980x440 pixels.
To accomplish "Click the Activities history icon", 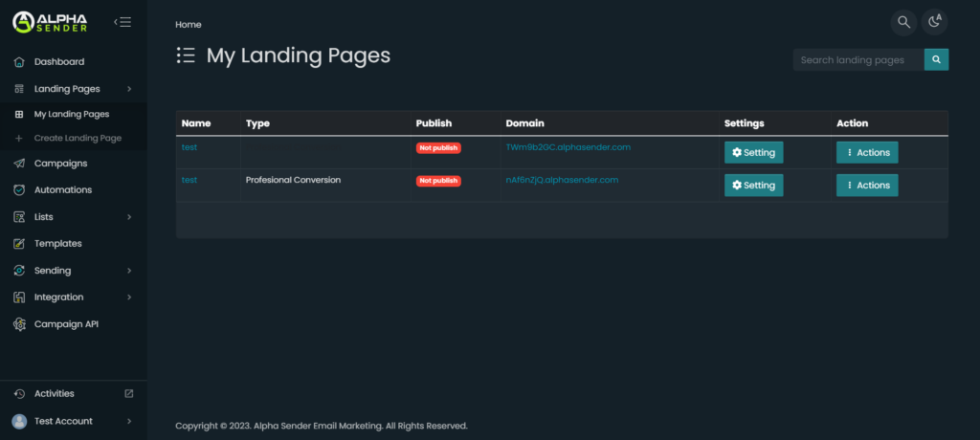I will 19,394.
